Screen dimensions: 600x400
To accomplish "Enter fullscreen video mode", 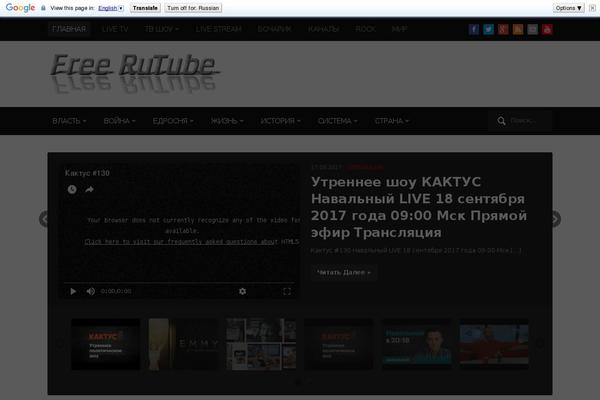I will pos(287,291).
